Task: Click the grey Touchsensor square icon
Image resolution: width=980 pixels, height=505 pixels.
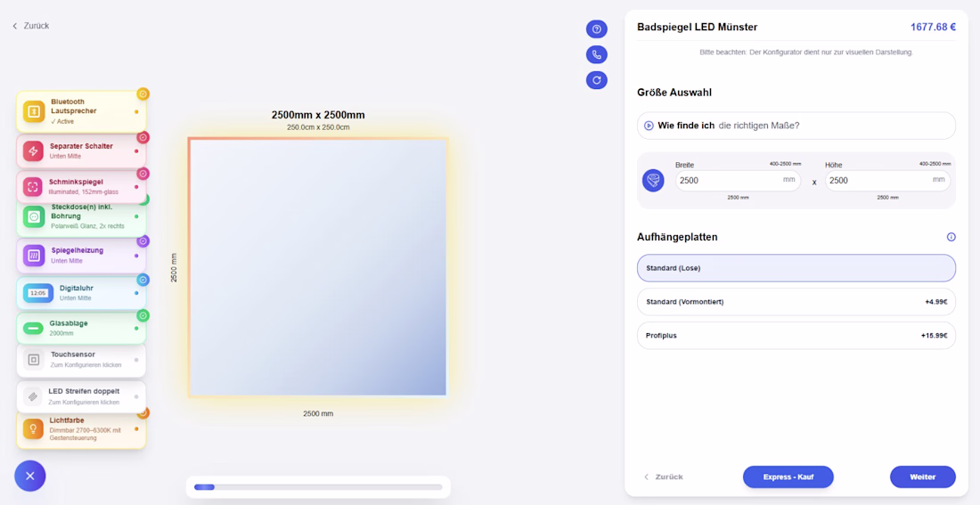Action: click(x=34, y=359)
